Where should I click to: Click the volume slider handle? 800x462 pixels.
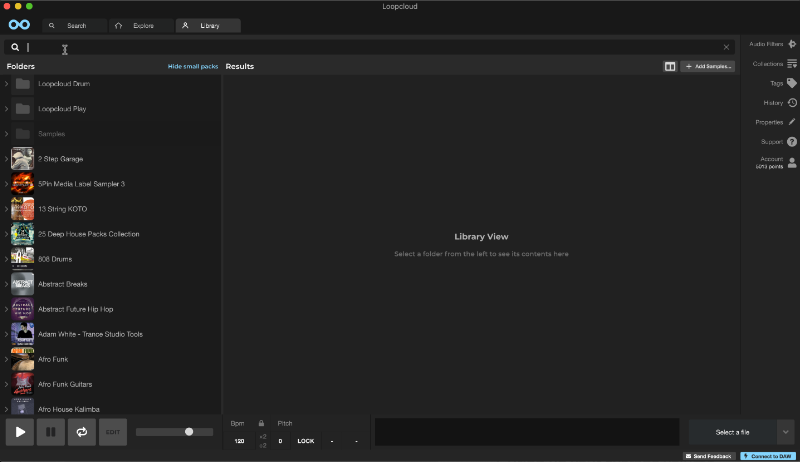[x=189, y=432]
